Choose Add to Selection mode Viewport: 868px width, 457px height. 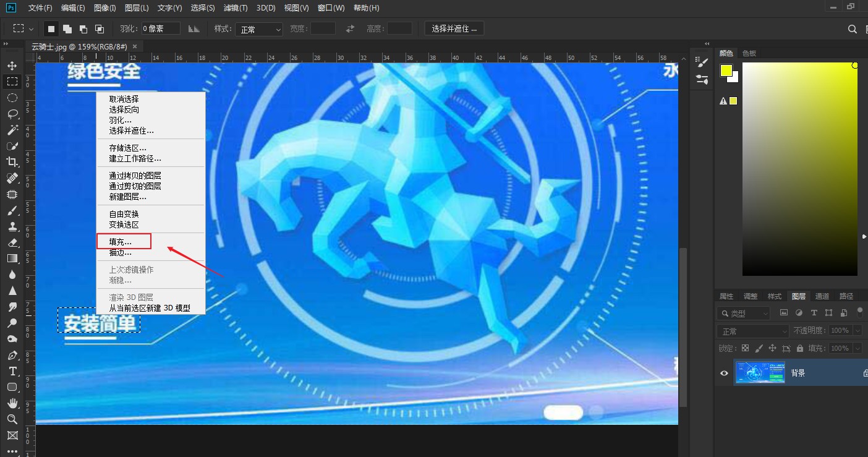coord(67,29)
